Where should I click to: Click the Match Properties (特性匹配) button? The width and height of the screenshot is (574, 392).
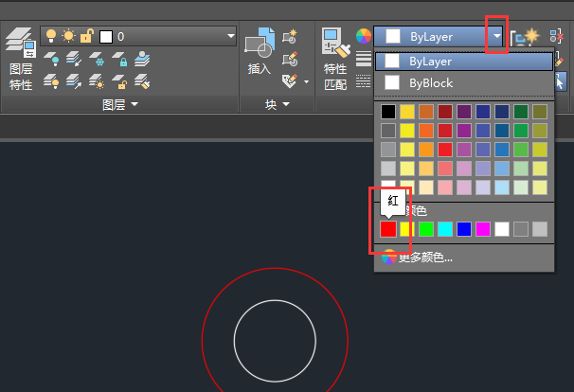coord(335,59)
